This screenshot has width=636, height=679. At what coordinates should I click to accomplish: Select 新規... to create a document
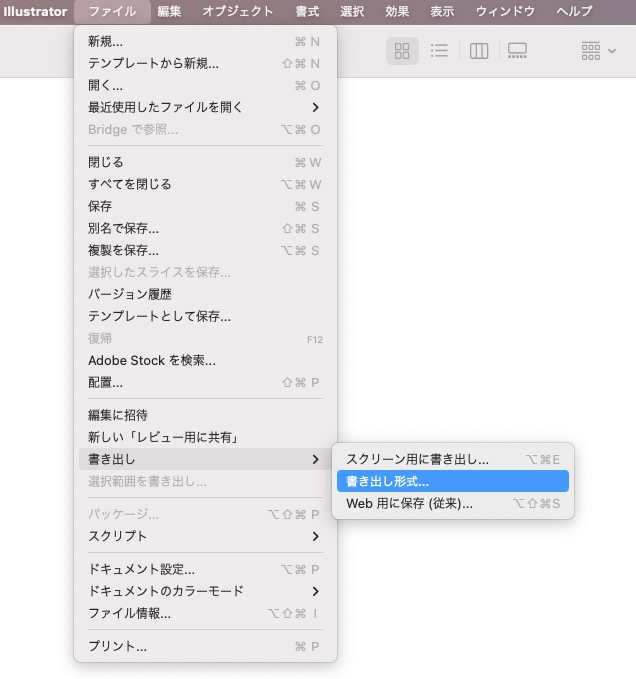tap(205, 41)
